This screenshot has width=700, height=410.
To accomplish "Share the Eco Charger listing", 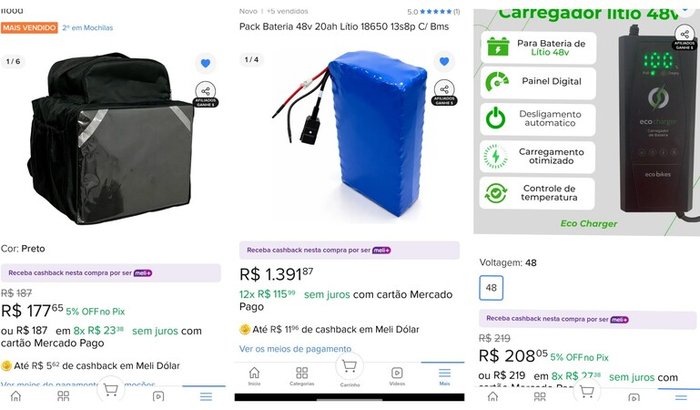I will [x=684, y=34].
